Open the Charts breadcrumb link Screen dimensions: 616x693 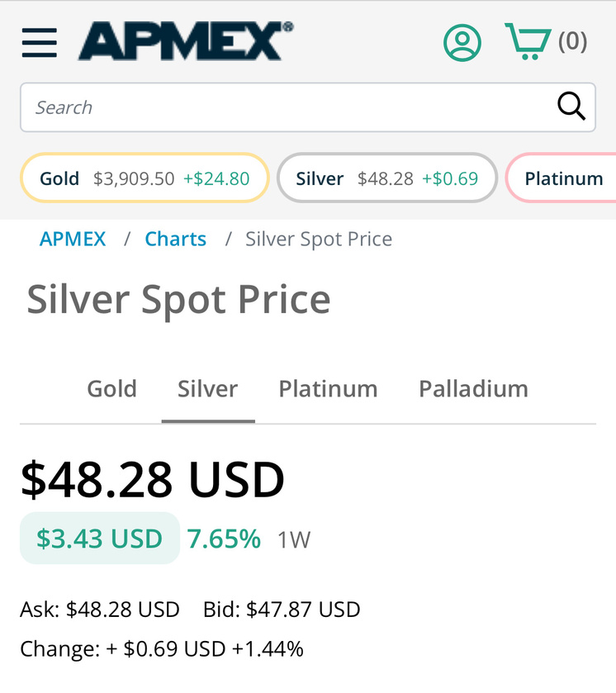[x=175, y=240]
